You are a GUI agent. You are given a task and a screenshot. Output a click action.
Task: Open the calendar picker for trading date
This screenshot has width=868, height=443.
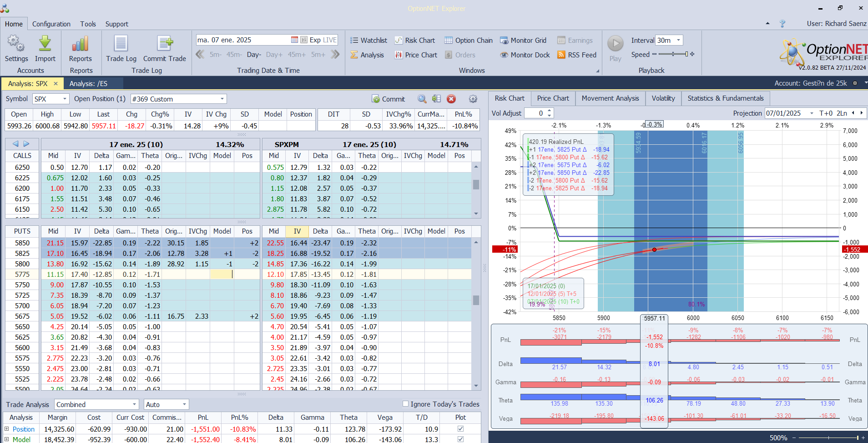[x=294, y=40]
